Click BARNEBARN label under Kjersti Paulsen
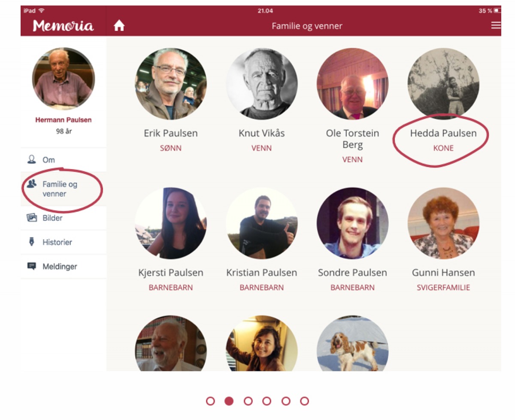Viewport: 515px width, 420px height. tap(171, 288)
